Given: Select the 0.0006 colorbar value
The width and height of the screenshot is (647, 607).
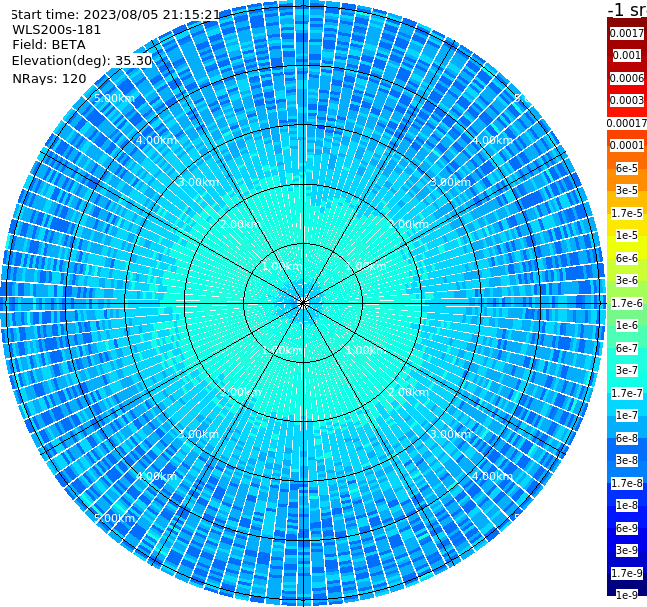Looking at the screenshot, I should [627, 78].
